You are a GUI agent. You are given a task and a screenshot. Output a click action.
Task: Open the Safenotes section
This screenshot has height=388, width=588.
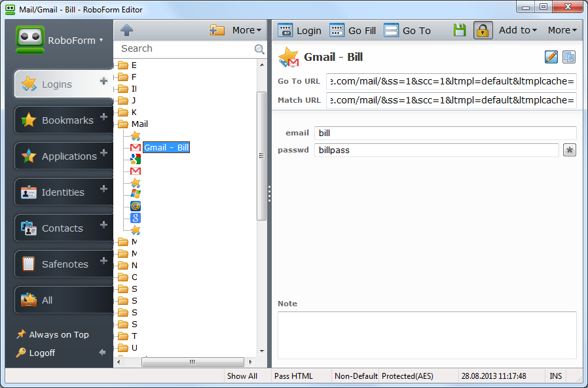click(x=64, y=264)
